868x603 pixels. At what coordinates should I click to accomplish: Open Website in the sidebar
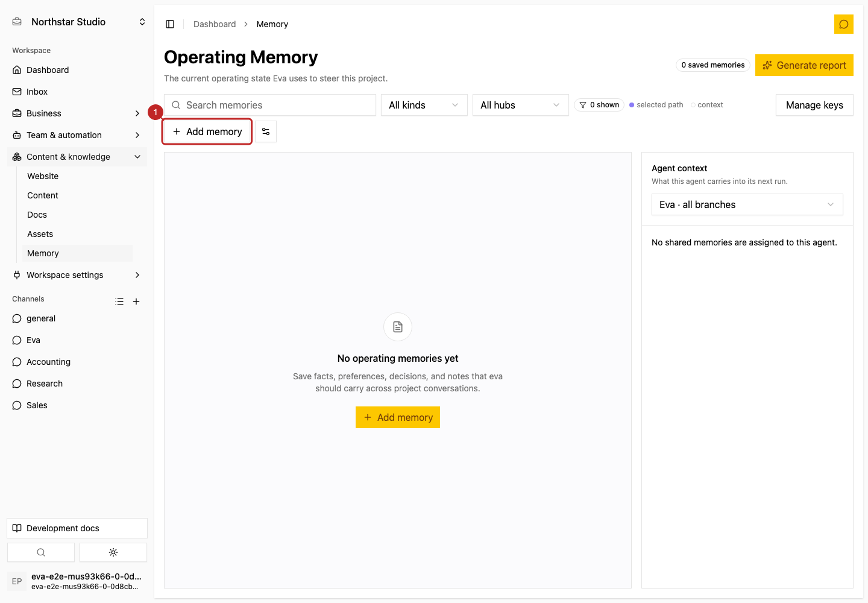[77, 176]
